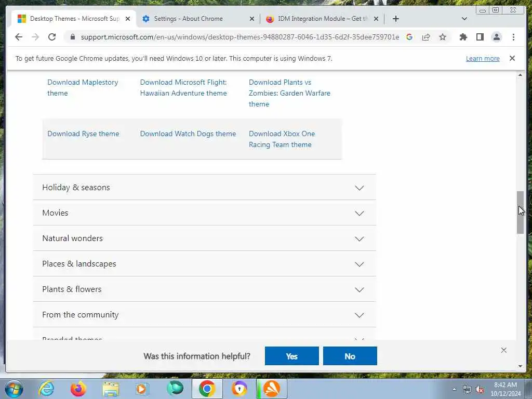
Task: Expand the Natural wonders section
Action: click(x=204, y=238)
